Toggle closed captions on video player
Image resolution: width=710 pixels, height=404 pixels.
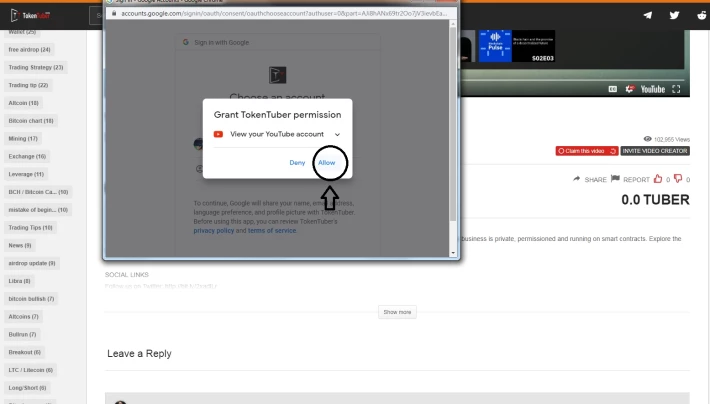click(613, 89)
